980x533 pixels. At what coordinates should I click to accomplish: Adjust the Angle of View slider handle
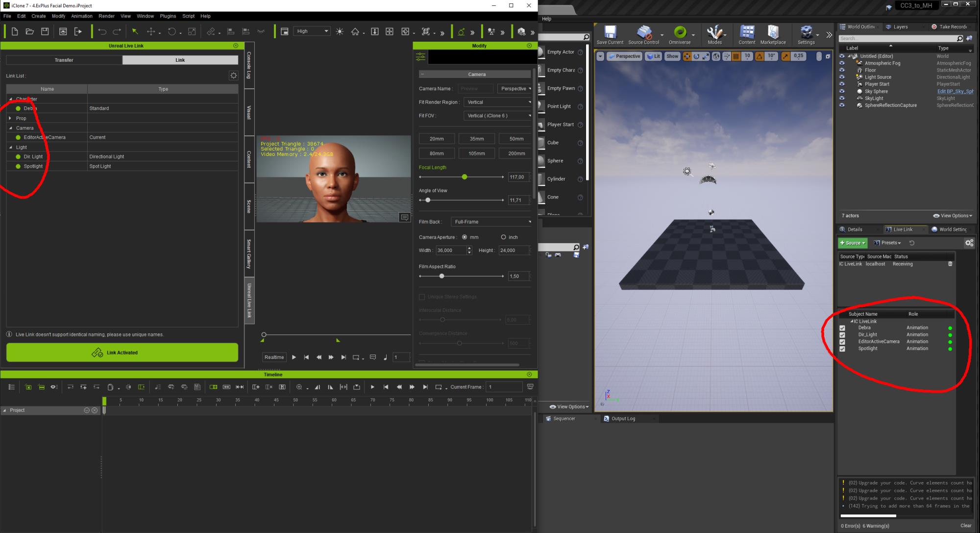[x=428, y=200]
